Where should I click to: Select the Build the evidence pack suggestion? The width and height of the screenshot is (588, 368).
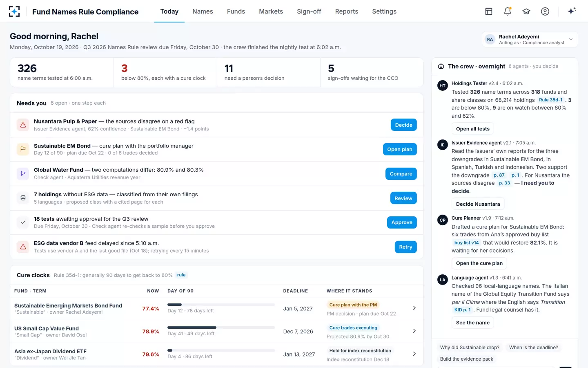tap(466, 359)
